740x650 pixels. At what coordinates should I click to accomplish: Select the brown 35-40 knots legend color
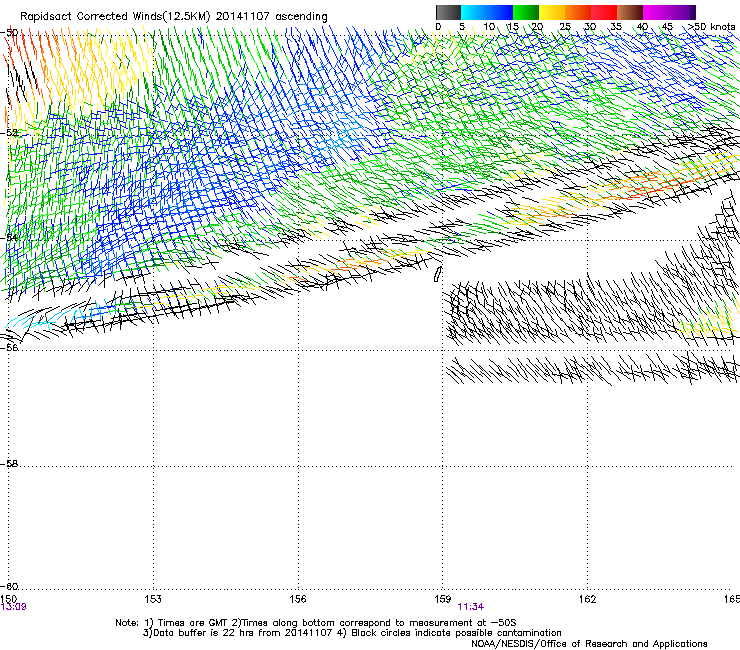pos(630,12)
